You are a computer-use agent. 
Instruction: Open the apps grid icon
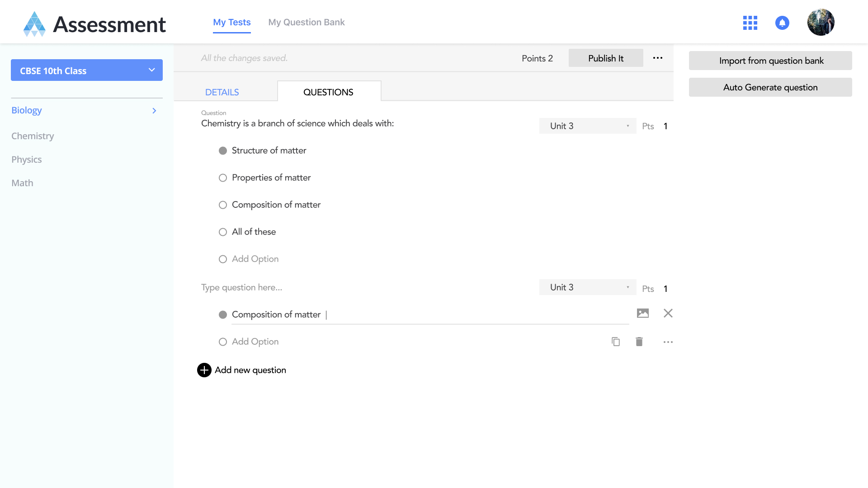[x=750, y=23]
